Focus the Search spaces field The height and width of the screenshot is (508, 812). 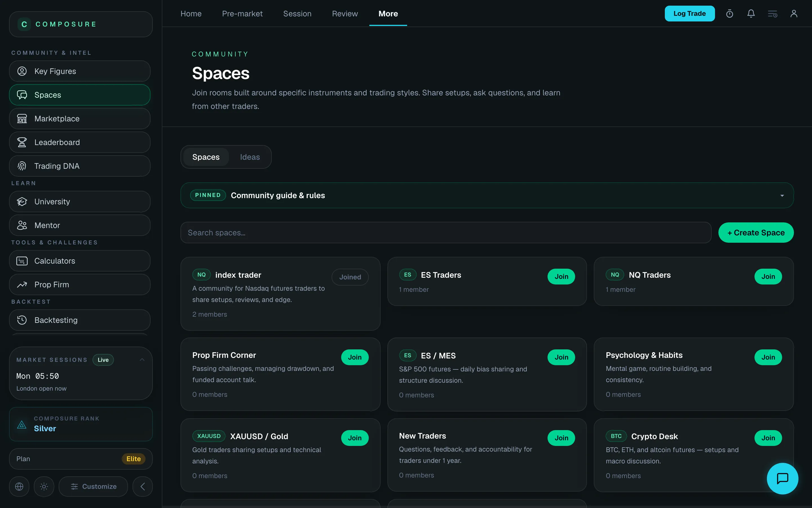coord(445,233)
